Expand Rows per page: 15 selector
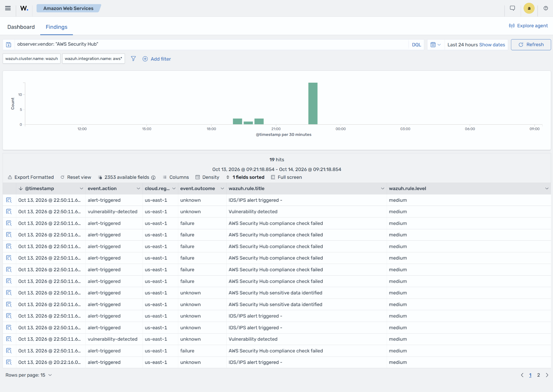Viewport: 553px width, 392px height. pyautogui.click(x=29, y=375)
